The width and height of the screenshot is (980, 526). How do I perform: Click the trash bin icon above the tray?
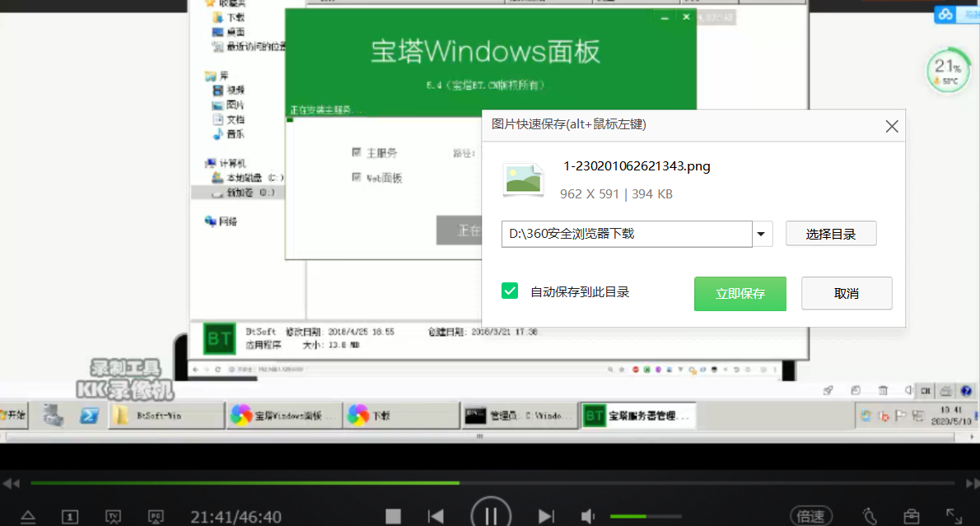click(883, 391)
